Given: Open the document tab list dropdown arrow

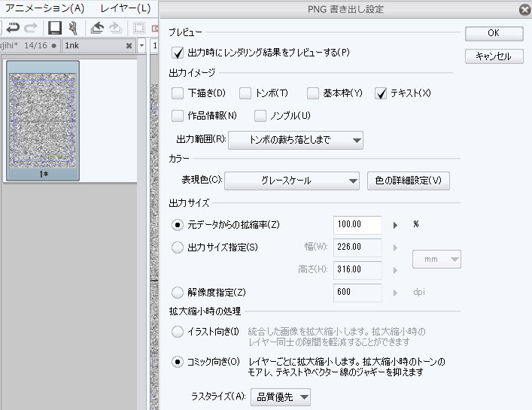Looking at the screenshot, I should click(x=142, y=46).
